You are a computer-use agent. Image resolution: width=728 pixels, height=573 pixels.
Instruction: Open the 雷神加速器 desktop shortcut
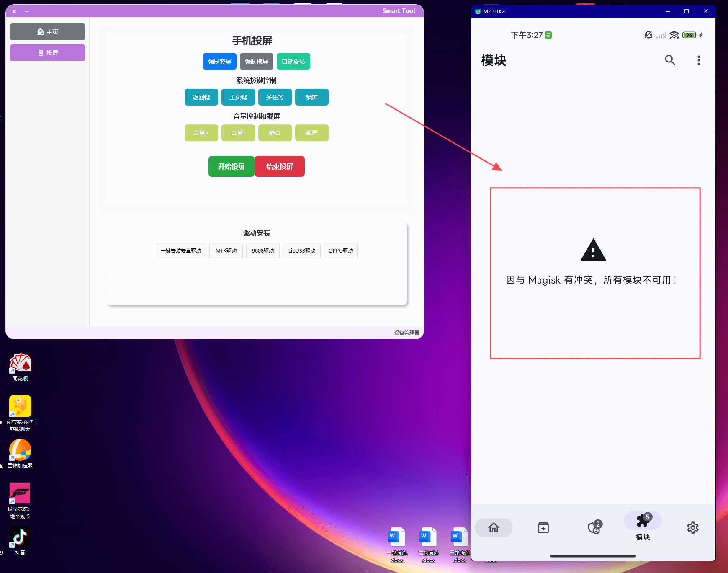click(x=20, y=454)
